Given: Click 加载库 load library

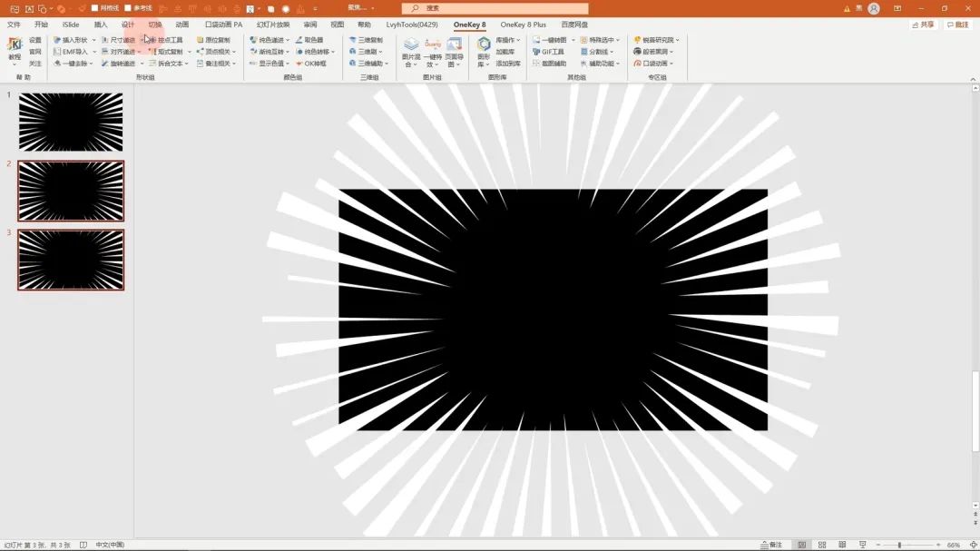Looking at the screenshot, I should (505, 52).
